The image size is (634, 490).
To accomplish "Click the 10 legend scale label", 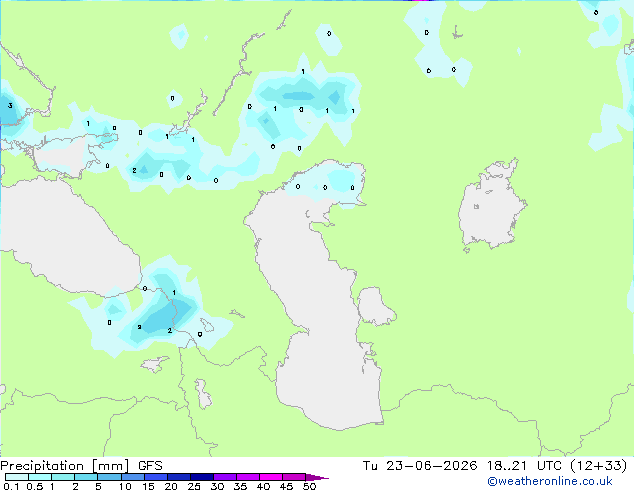I will pyautogui.click(x=125, y=486).
